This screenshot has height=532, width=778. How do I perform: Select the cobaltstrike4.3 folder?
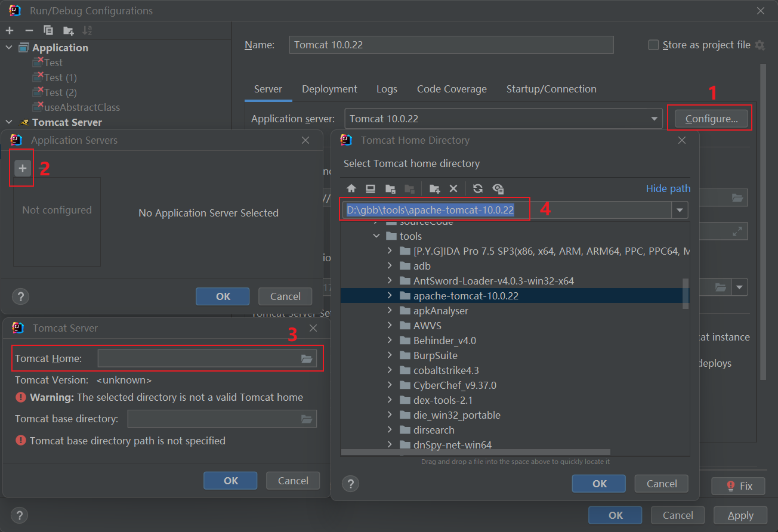pyautogui.click(x=446, y=370)
